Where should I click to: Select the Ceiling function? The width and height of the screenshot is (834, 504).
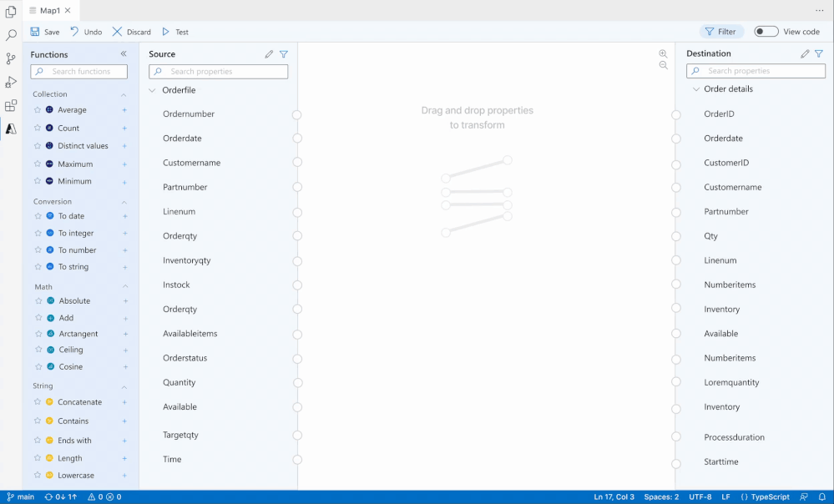click(x=71, y=350)
